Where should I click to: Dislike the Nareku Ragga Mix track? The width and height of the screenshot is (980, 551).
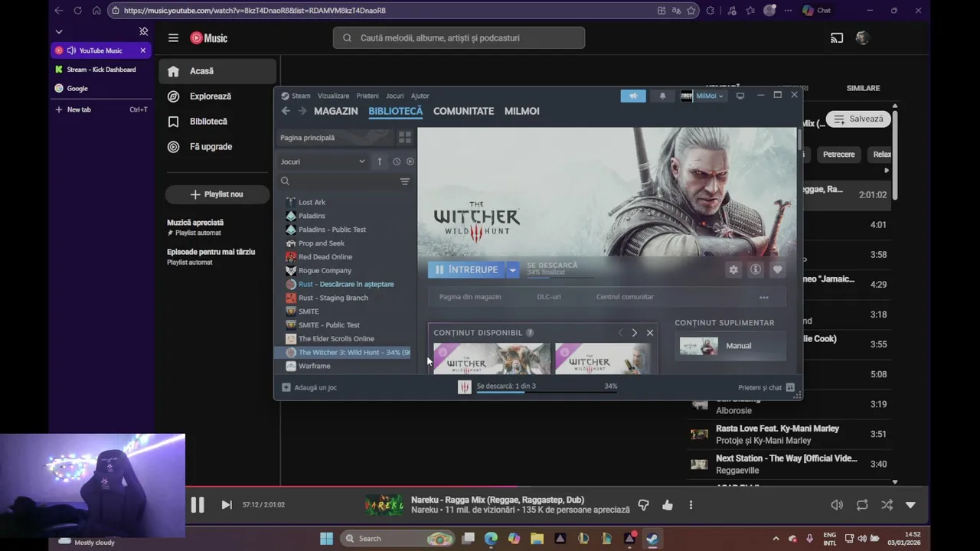tap(643, 505)
